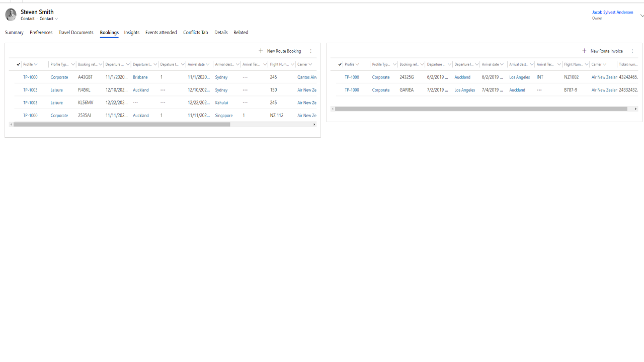Select booking reference cell A43GBT
The width and height of the screenshot is (644, 362).
click(x=86, y=77)
